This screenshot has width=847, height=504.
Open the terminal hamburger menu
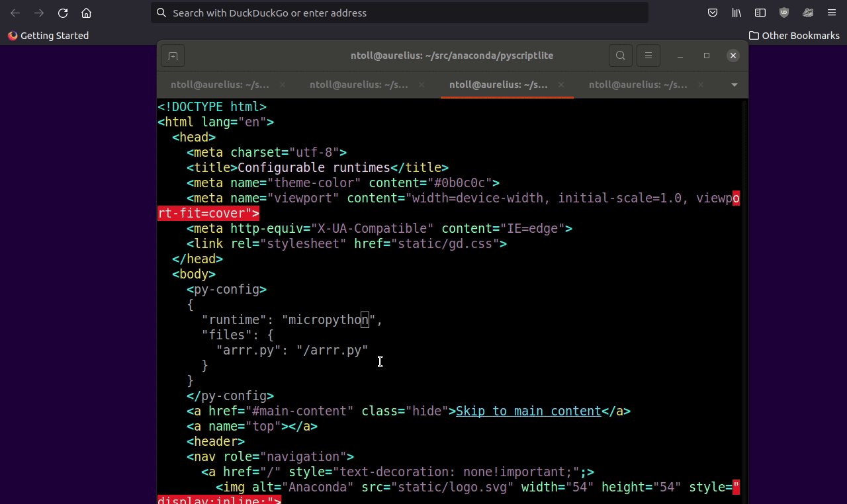click(648, 56)
